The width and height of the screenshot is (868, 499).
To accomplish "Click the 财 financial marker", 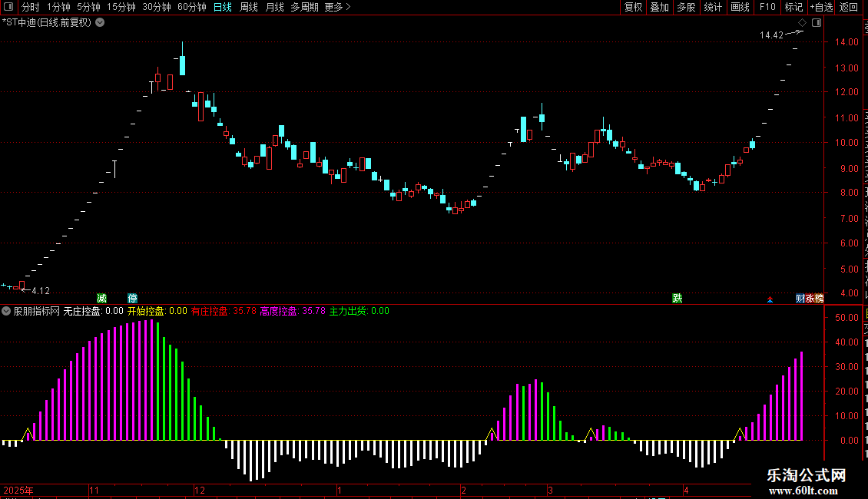I will (800, 298).
